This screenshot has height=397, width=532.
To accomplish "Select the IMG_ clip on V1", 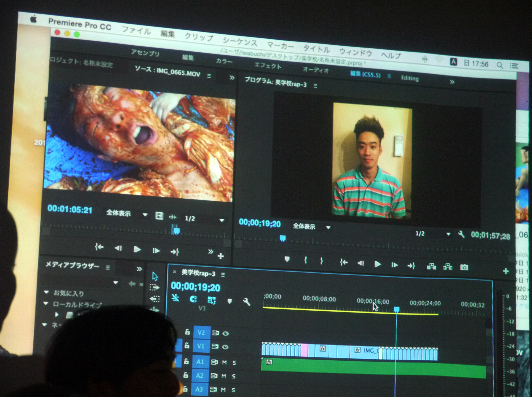I will (x=364, y=351).
